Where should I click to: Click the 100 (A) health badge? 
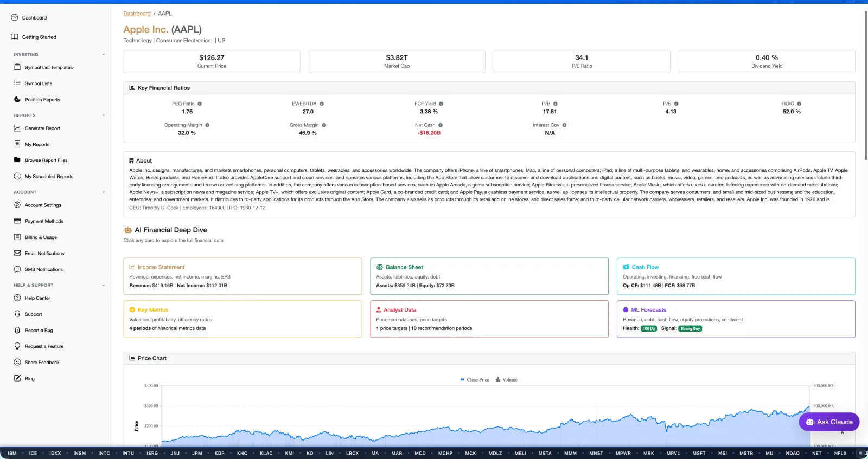(x=649, y=328)
